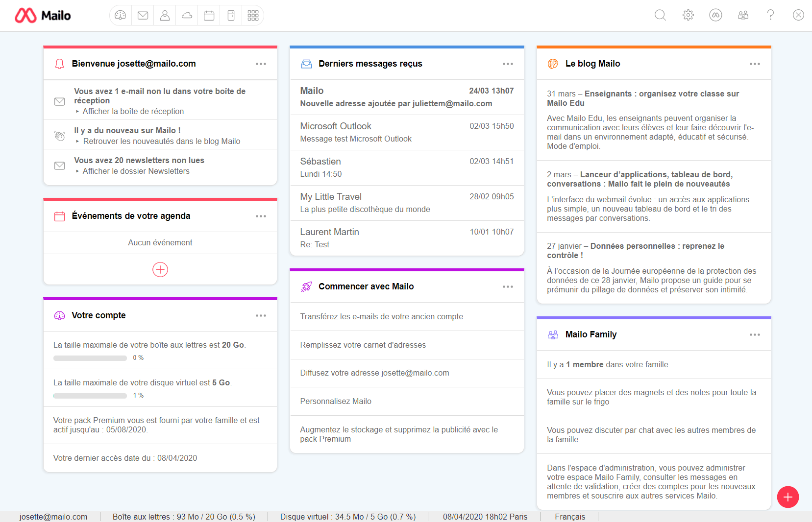The height and width of the screenshot is (522, 812).
Task: Click Retrouver les nouveautés dans le blog link
Action: pos(161,141)
